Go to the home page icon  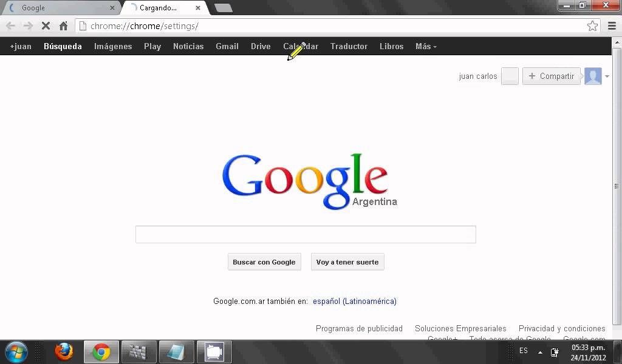[63, 26]
